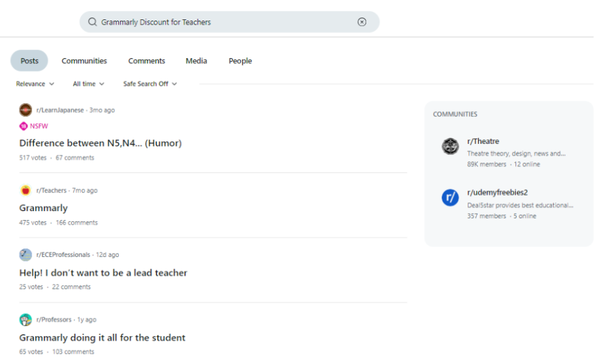Open the r/LearnJapanese subreddit link

pos(60,110)
